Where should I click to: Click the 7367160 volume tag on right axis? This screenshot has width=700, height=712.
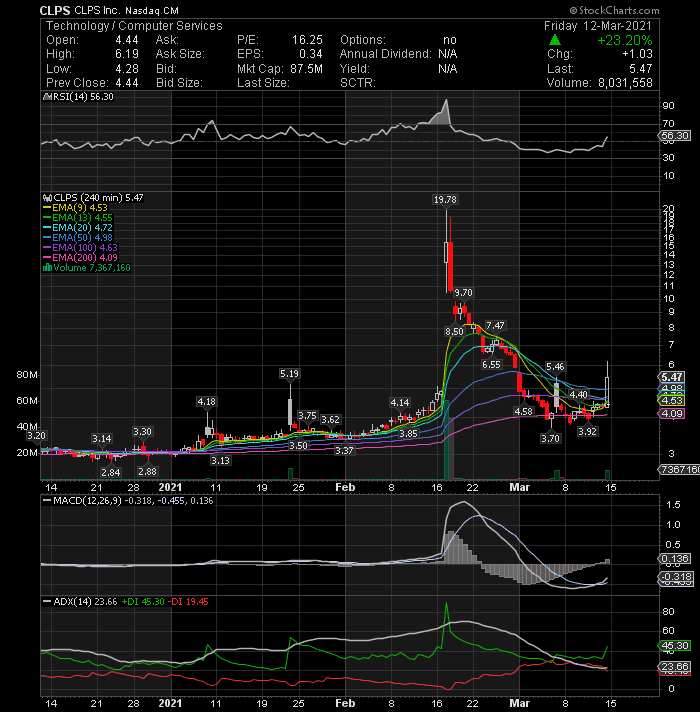[x=679, y=469]
